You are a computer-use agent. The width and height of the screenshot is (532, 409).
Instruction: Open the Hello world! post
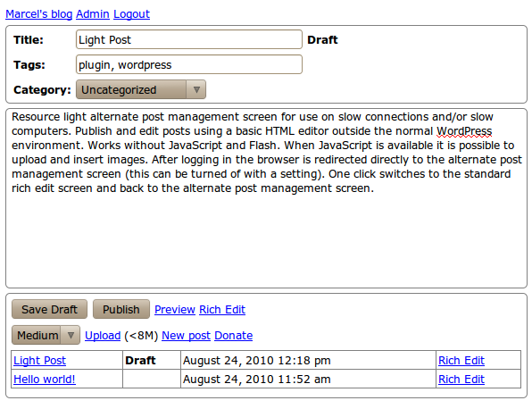[x=45, y=380]
